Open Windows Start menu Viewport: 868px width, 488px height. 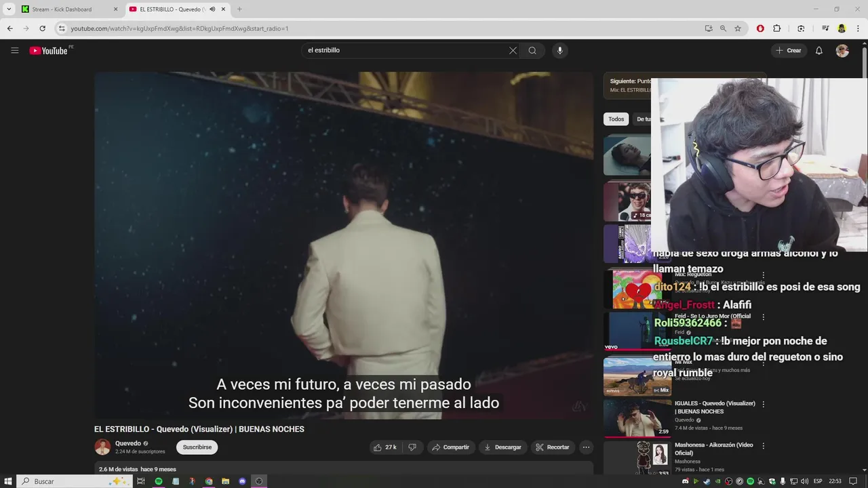point(8,481)
